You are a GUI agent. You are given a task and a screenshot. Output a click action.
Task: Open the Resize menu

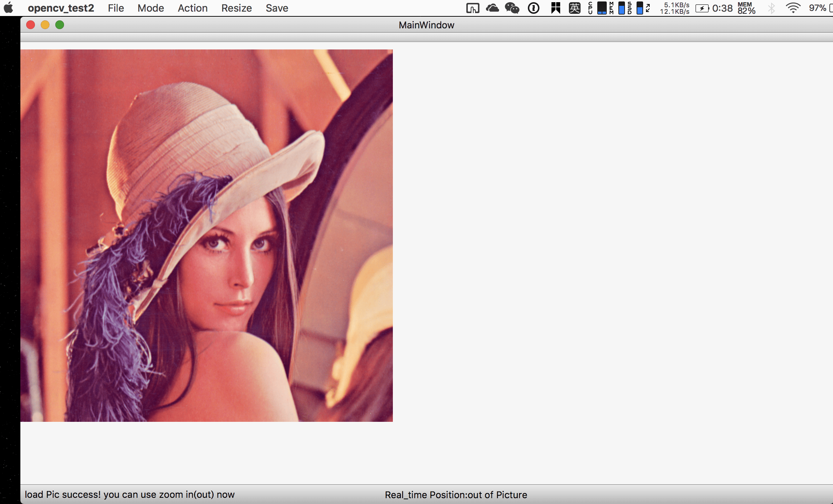(x=236, y=8)
